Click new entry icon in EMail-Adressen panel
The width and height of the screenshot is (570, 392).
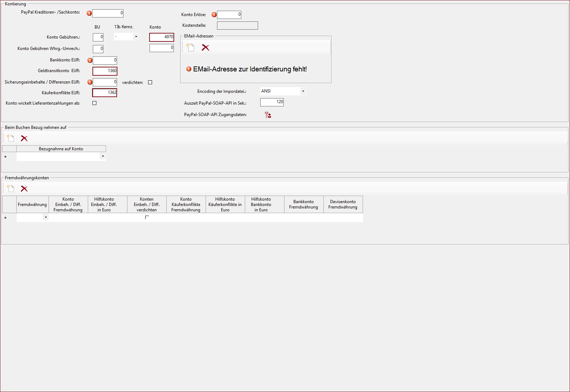point(190,47)
